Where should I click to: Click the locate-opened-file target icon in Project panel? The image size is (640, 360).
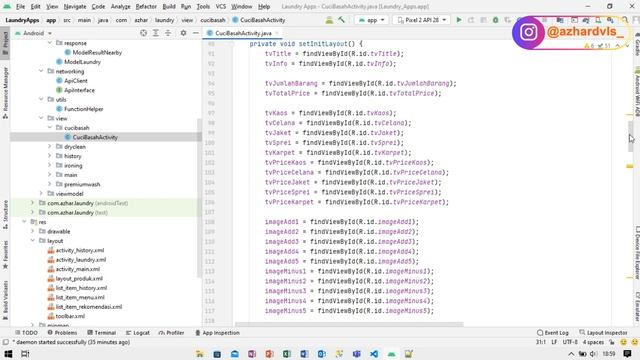(x=143, y=33)
